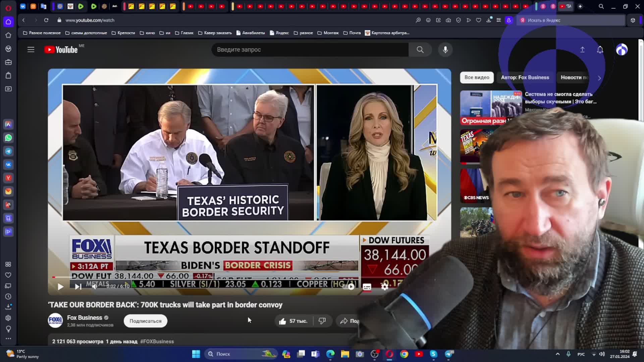Open the Разное полезное bookmarks folder

pyautogui.click(x=42, y=33)
